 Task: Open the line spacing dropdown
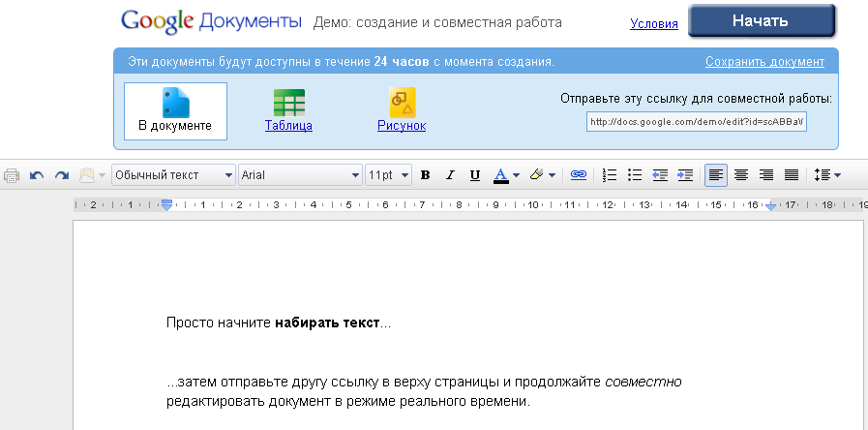(x=827, y=175)
